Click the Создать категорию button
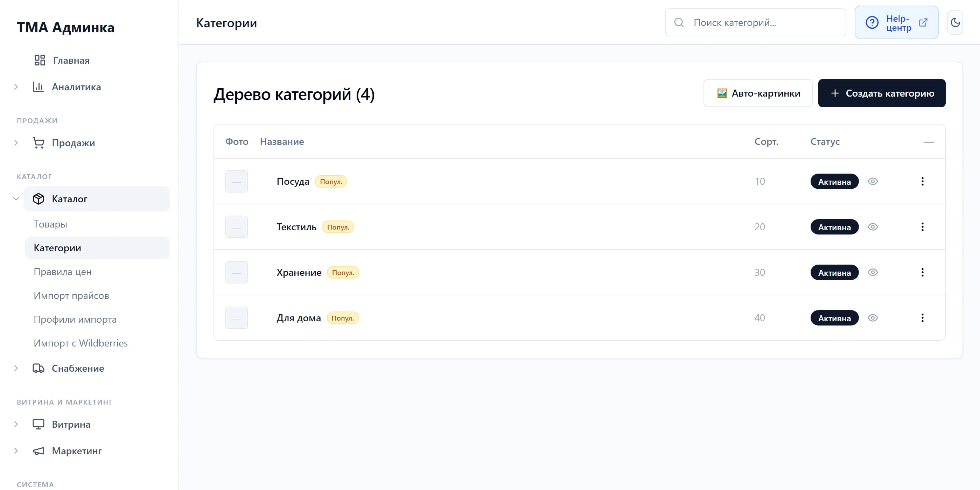Screen dimensions: 980x490 coord(881,93)
